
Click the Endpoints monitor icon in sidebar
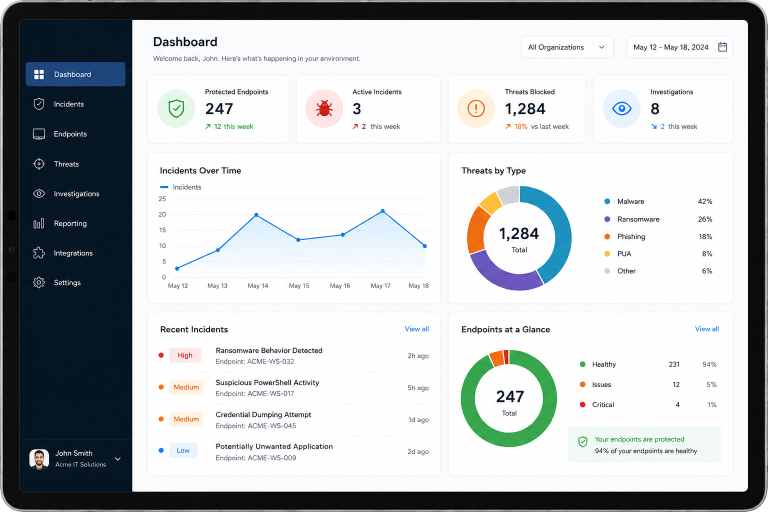pyautogui.click(x=39, y=134)
